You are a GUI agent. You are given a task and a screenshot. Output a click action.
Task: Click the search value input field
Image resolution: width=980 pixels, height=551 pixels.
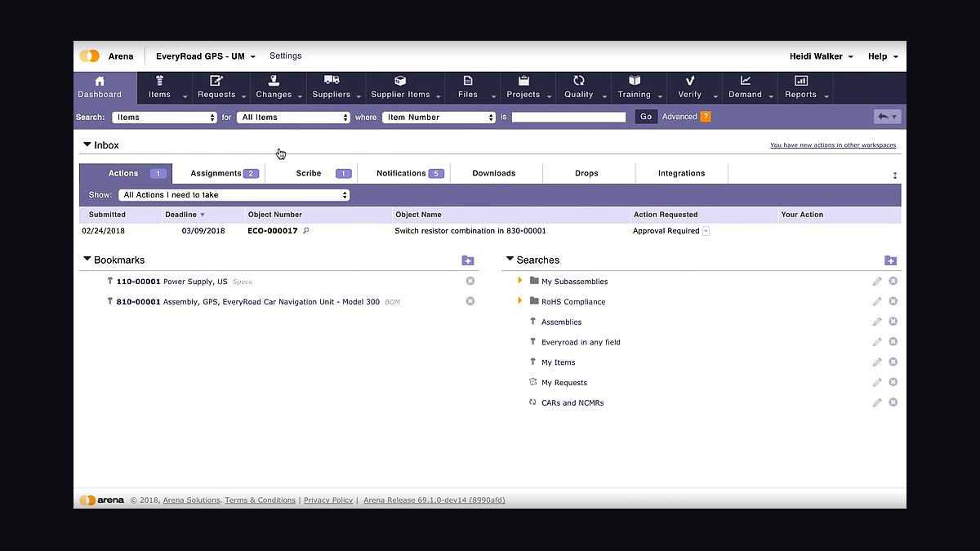pos(568,118)
